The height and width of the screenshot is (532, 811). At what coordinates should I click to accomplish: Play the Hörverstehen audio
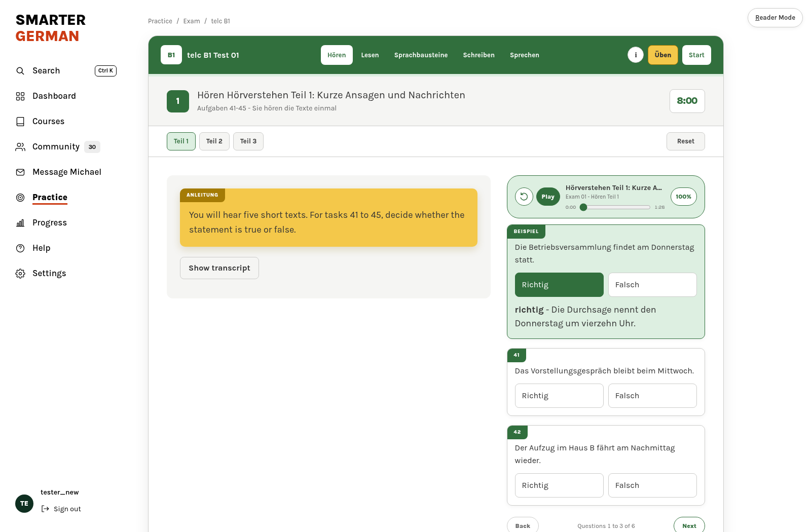(x=548, y=197)
